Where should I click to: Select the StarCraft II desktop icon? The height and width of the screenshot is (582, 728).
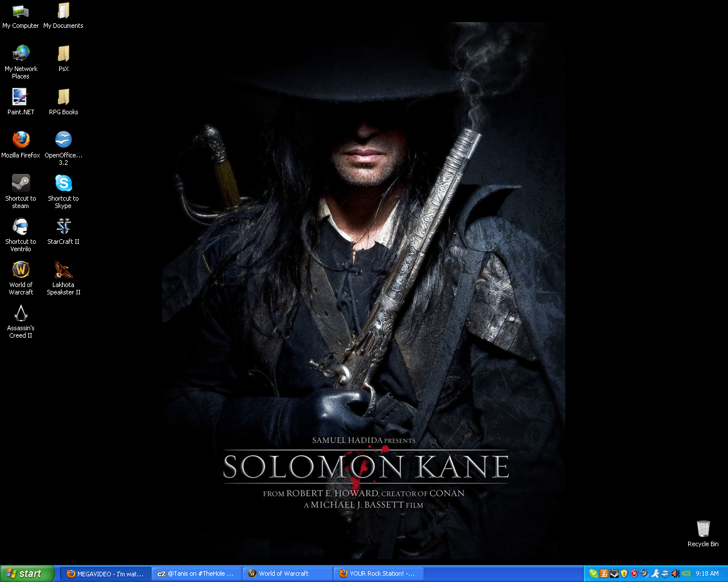(63, 232)
